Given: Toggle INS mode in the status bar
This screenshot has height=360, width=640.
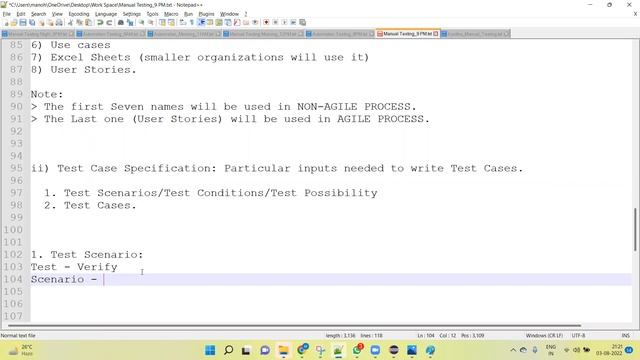Looking at the screenshot, I should (x=626, y=336).
